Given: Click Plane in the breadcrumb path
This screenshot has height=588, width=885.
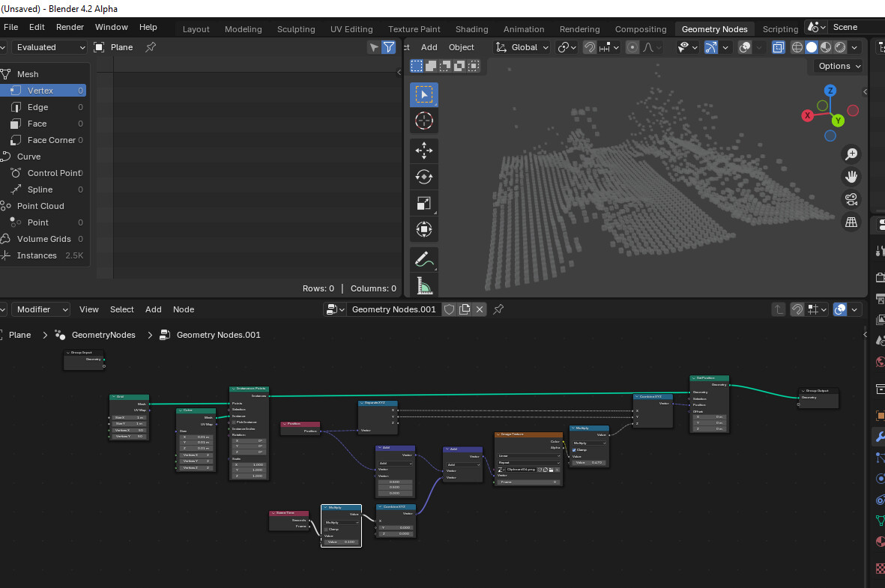Looking at the screenshot, I should pyautogui.click(x=19, y=335).
